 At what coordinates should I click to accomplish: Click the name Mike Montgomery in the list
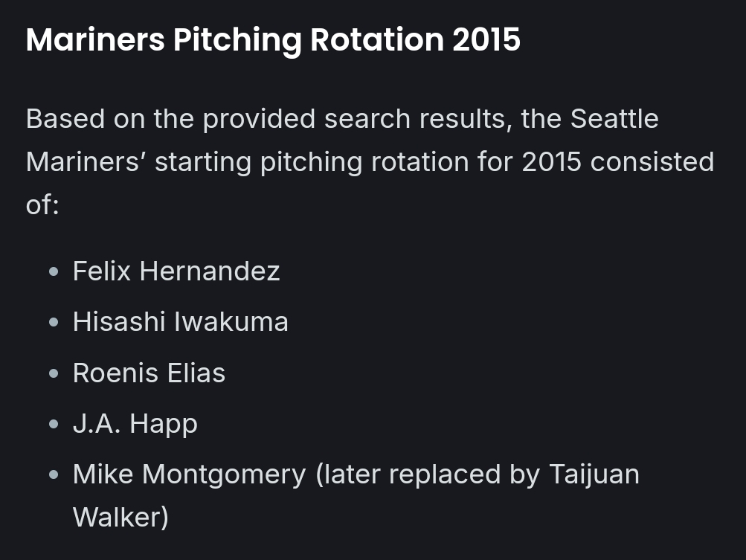pyautogui.click(x=190, y=474)
